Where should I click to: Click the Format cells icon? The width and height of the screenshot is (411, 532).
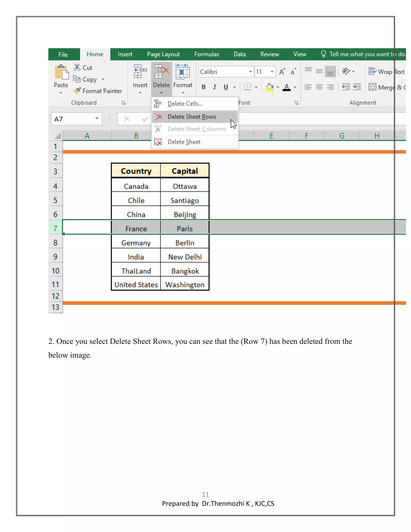[x=183, y=72]
